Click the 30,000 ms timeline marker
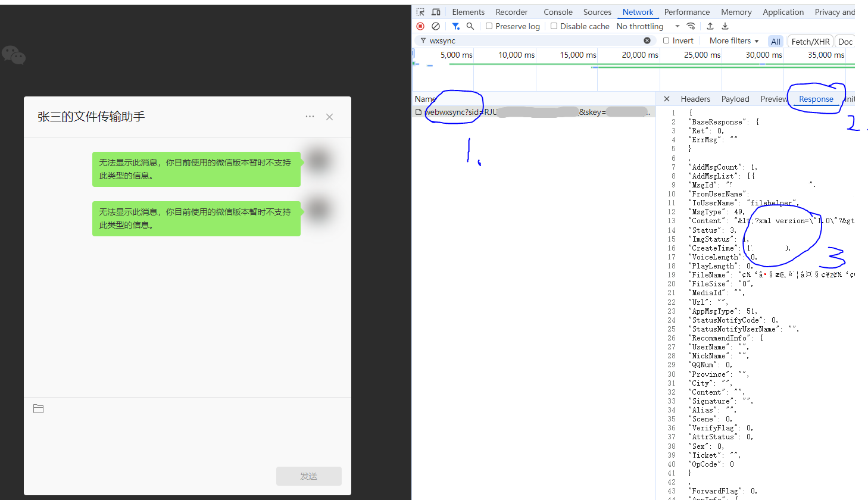868x500 pixels. (763, 55)
